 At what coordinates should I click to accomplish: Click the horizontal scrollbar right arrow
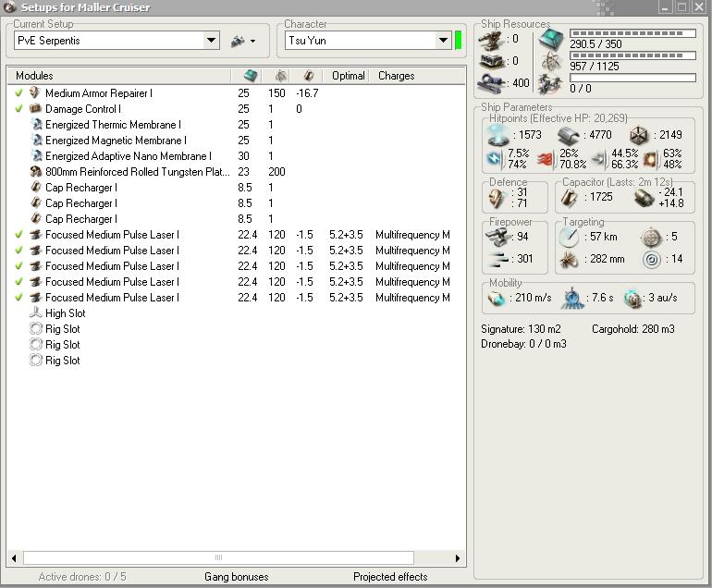coord(458,558)
